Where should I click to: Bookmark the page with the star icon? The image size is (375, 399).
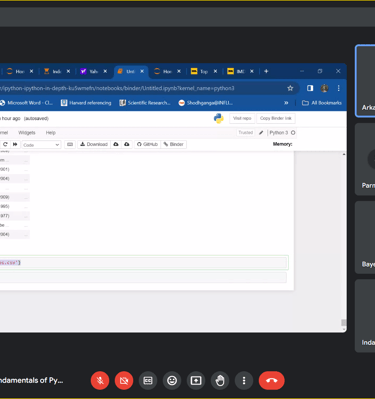290,88
